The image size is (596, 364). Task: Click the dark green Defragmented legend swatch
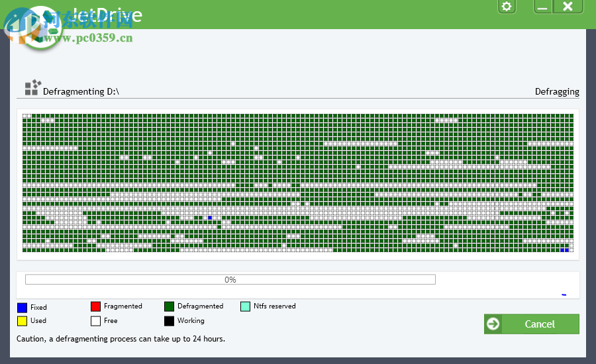pos(169,306)
